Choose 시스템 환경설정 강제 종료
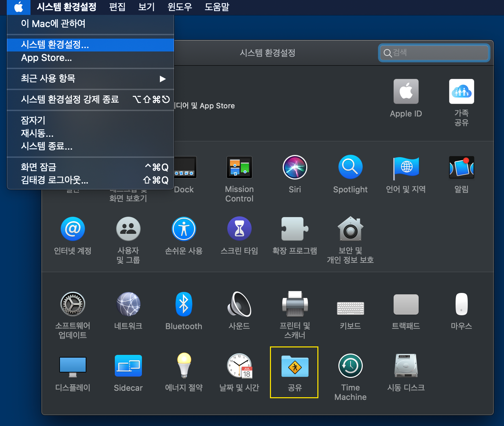The width and height of the screenshot is (504, 426). tap(90, 100)
